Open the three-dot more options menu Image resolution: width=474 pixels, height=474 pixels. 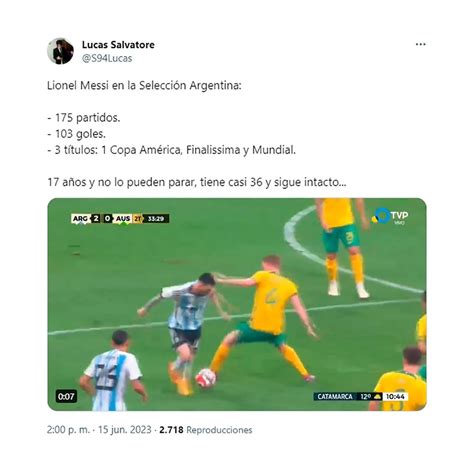pyautogui.click(x=420, y=44)
